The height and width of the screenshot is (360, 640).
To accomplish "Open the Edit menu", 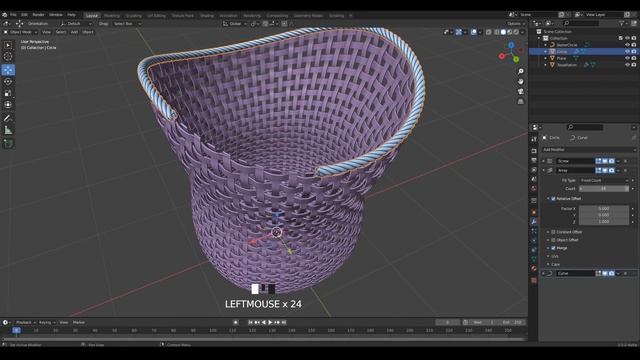I will (x=24, y=15).
